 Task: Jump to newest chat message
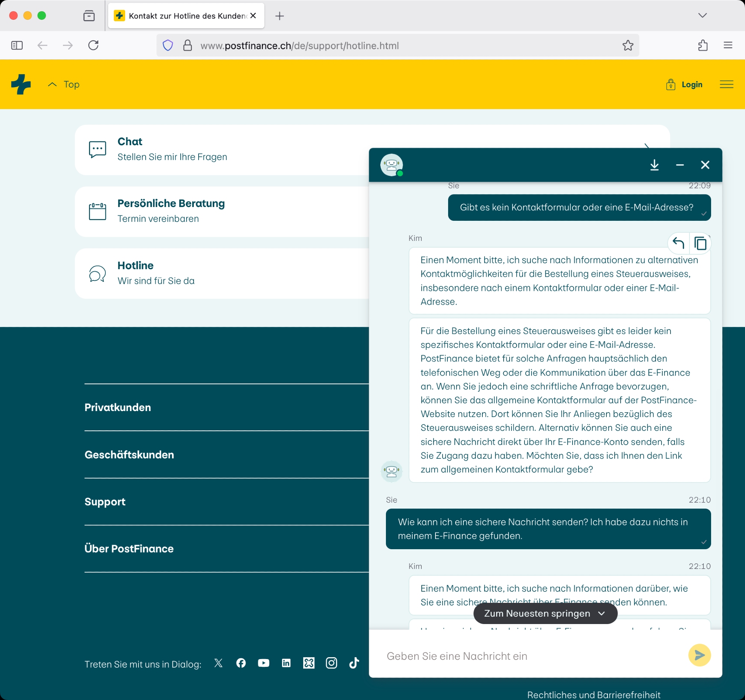(x=545, y=614)
